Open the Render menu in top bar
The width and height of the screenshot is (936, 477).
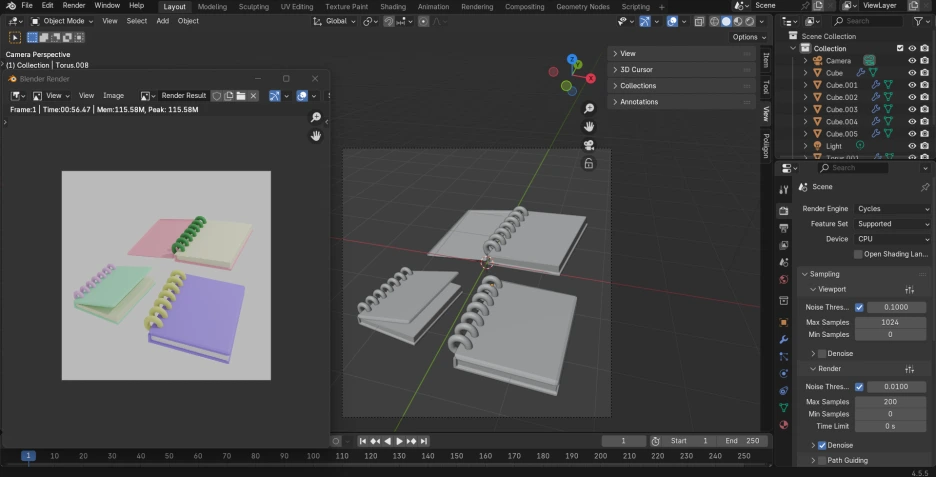[74, 6]
